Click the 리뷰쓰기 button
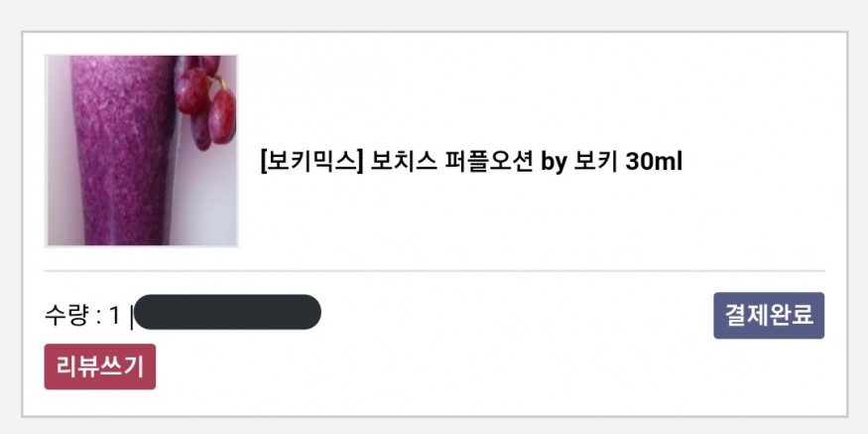 click(99, 366)
